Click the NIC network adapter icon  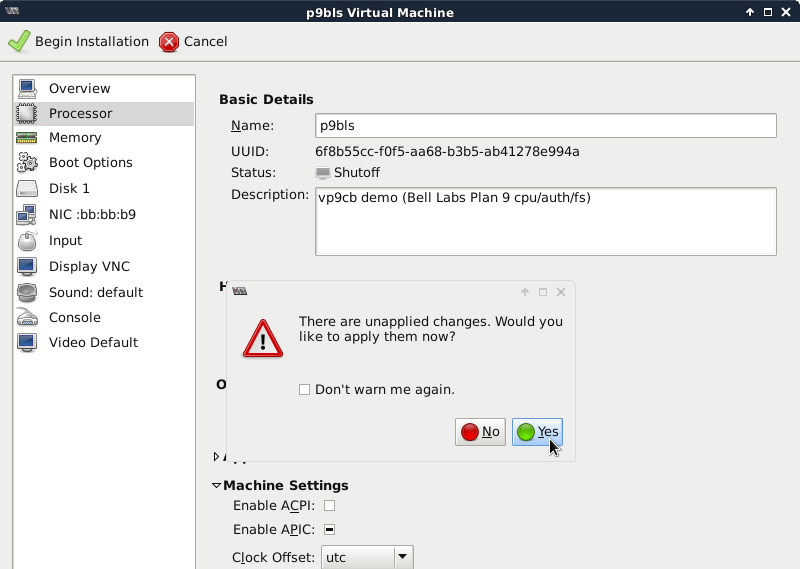pos(27,215)
